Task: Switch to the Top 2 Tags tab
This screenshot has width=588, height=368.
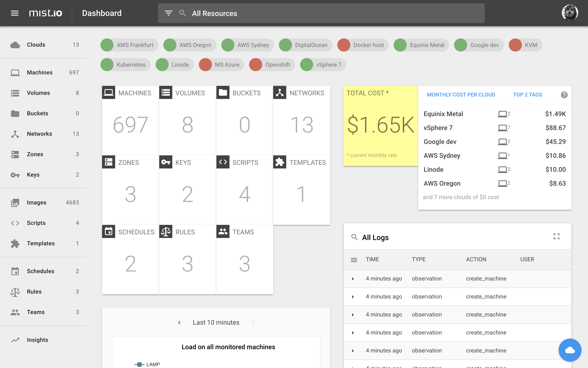Action: tap(528, 95)
